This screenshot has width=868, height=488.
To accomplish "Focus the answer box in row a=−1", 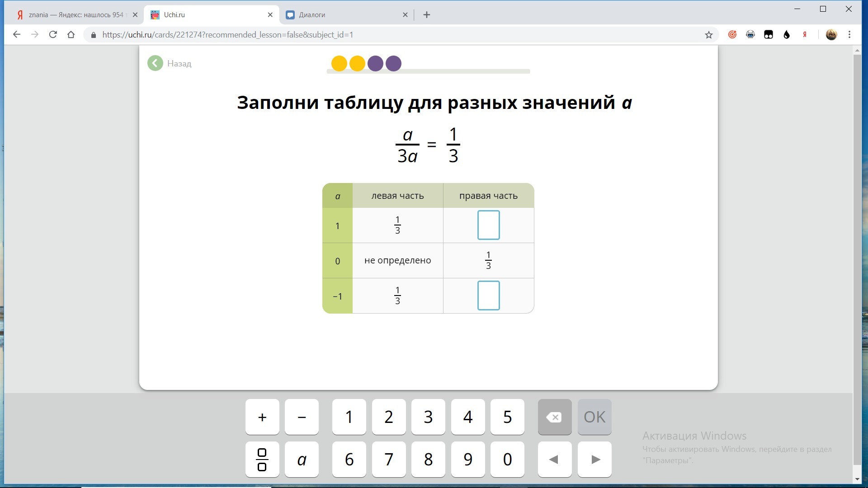I will click(488, 296).
